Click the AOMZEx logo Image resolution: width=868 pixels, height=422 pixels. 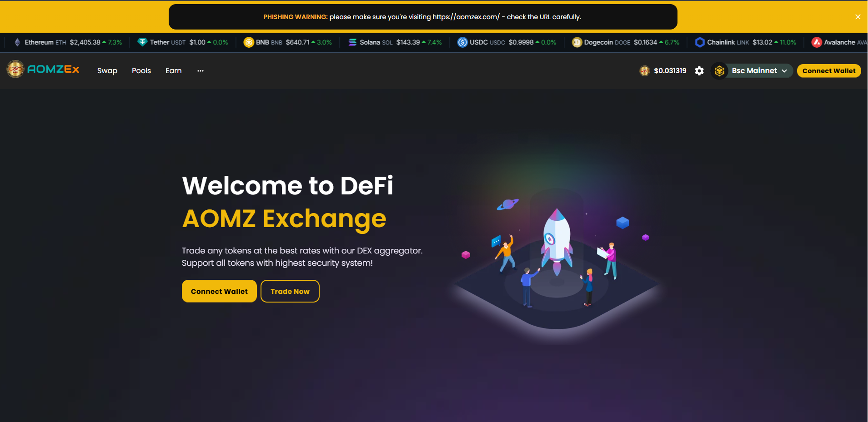point(43,70)
